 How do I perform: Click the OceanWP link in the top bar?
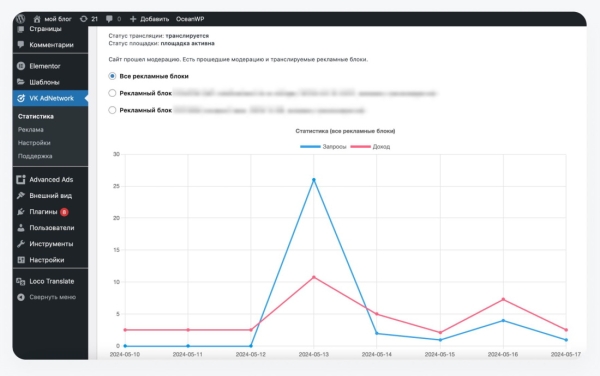[x=190, y=19]
